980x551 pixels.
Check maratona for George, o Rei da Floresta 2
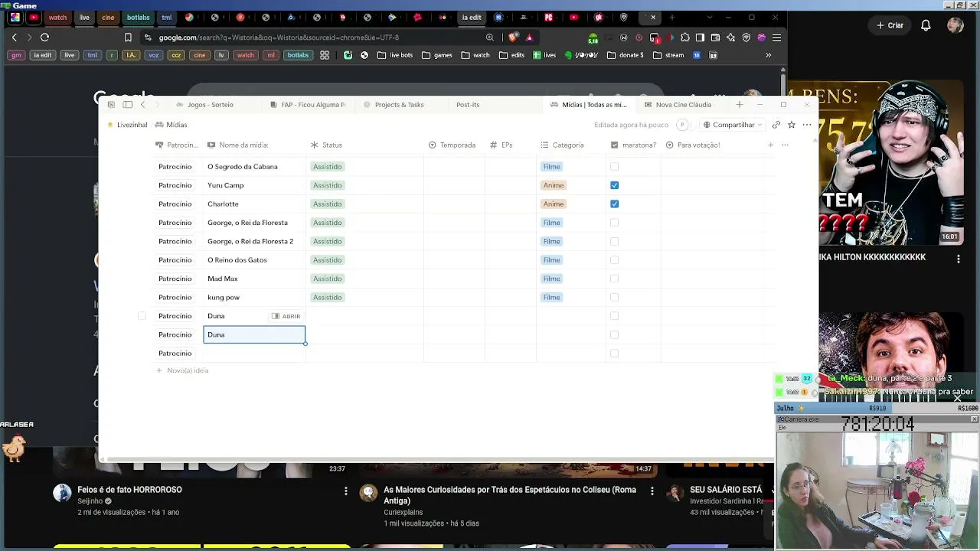pos(614,241)
